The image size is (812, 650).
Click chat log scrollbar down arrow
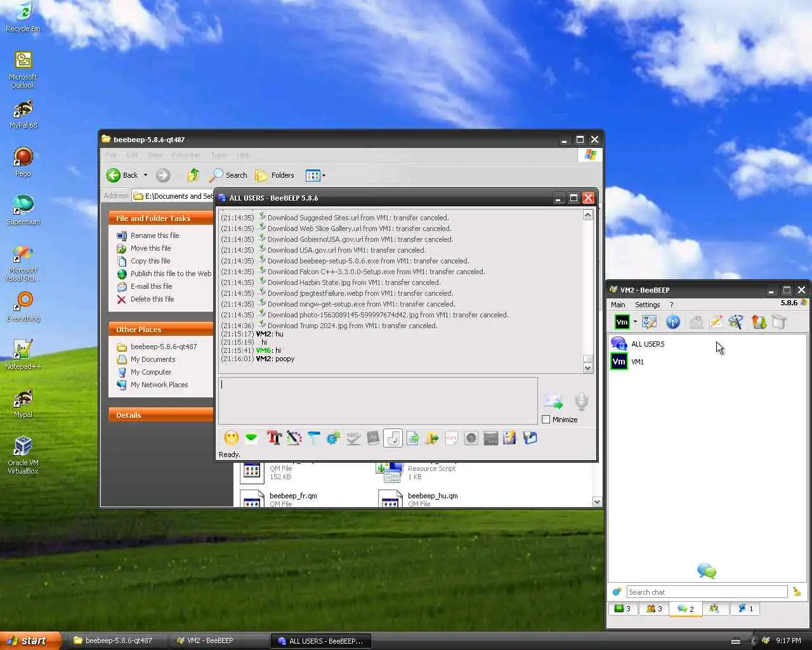click(587, 368)
